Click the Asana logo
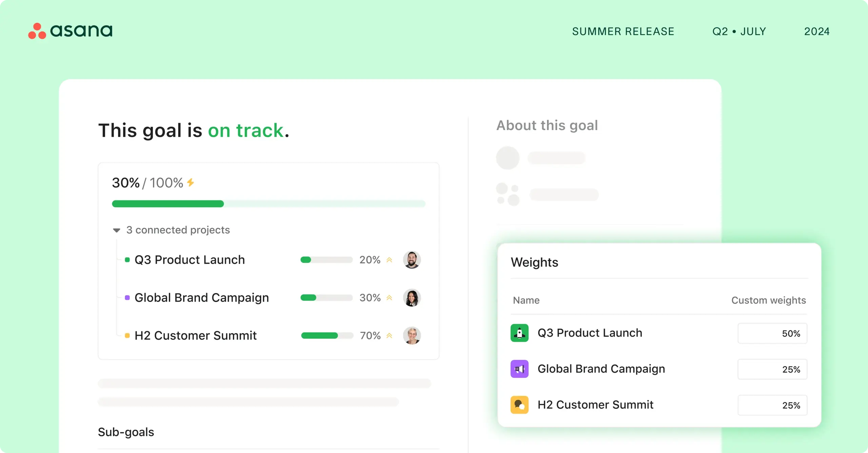The image size is (868, 453). point(70,31)
